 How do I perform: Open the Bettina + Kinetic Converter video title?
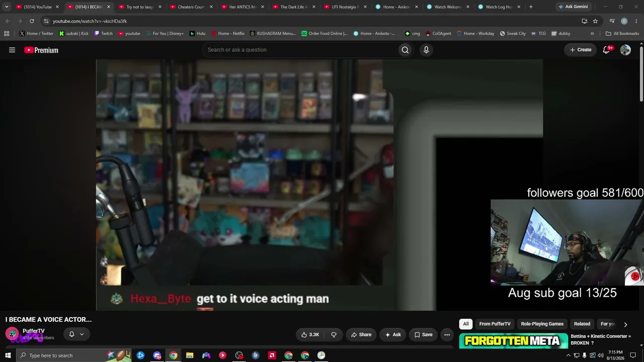click(x=601, y=339)
